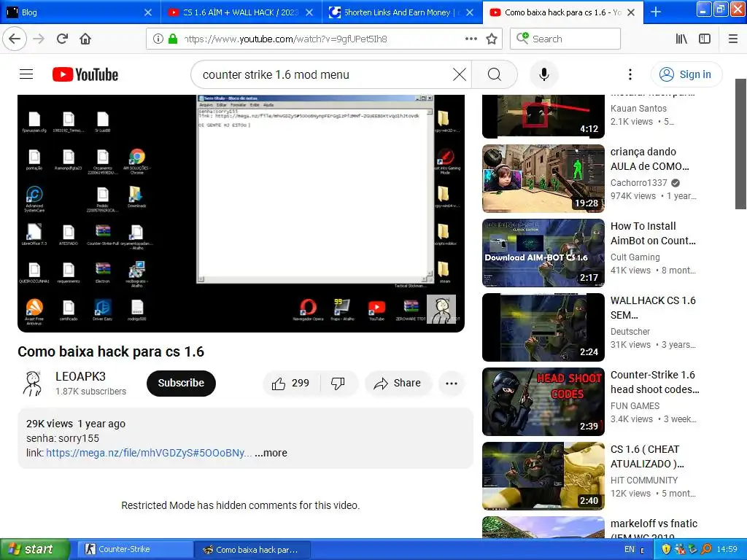Reload the current page
Screen dimensions: 747x560
pos(63,39)
